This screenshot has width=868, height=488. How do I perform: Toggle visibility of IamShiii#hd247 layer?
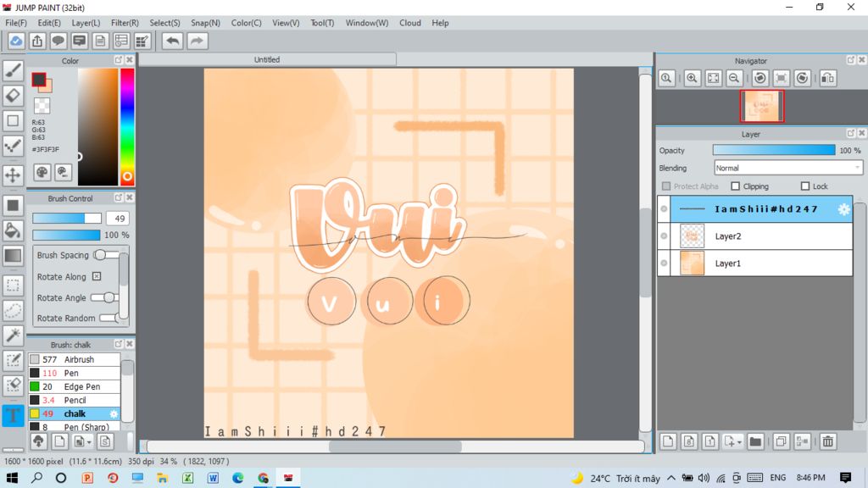point(664,209)
